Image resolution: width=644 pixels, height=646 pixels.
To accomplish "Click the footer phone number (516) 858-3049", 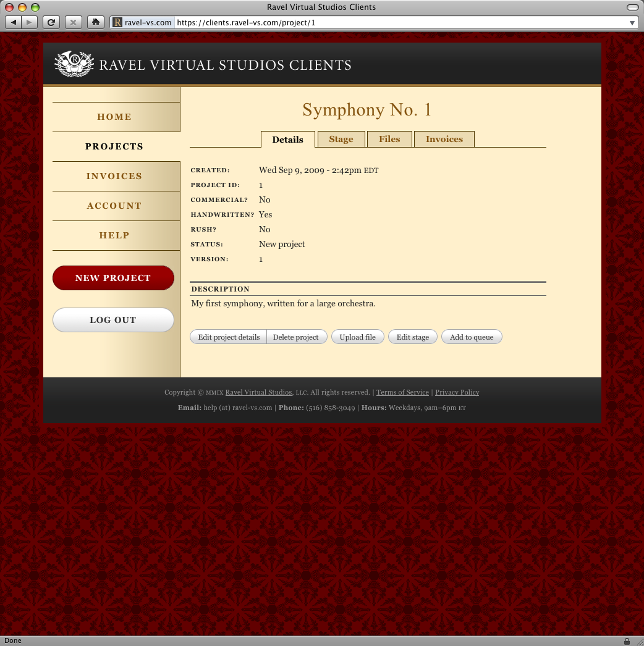I will [330, 408].
